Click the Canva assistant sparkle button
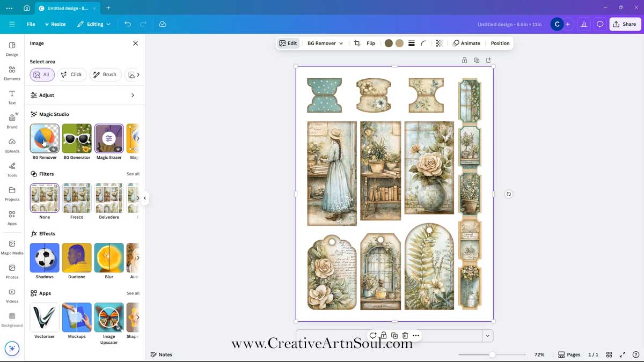 [x=12, y=349]
